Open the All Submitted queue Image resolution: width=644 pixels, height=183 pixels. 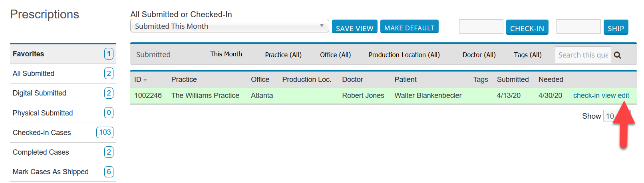point(34,74)
